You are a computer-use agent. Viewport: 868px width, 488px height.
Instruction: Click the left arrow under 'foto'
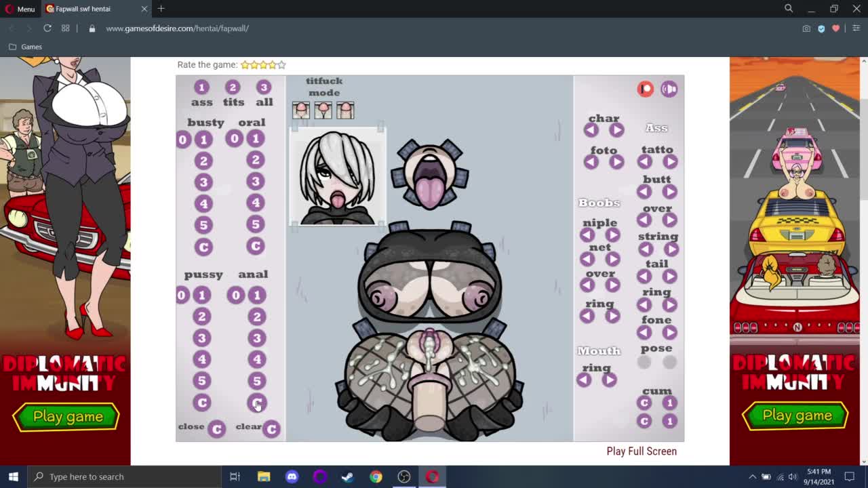591,162
